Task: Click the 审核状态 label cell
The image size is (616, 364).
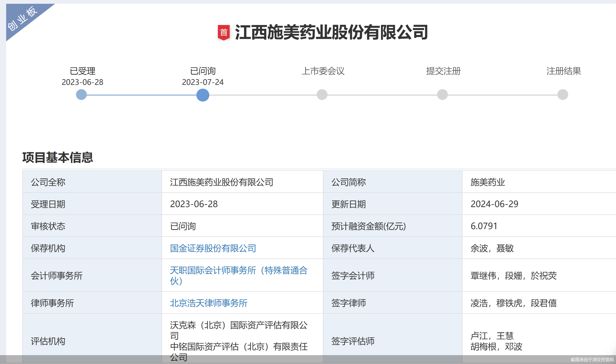Action: tap(92, 226)
